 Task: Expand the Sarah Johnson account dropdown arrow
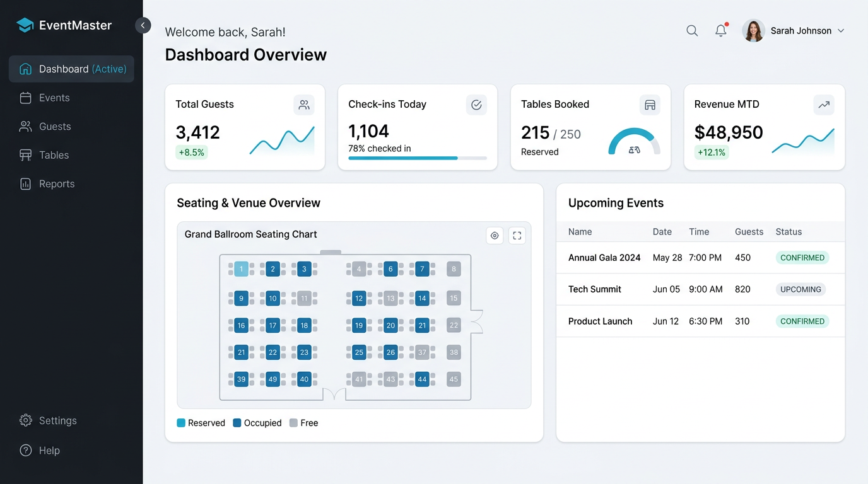coord(841,31)
